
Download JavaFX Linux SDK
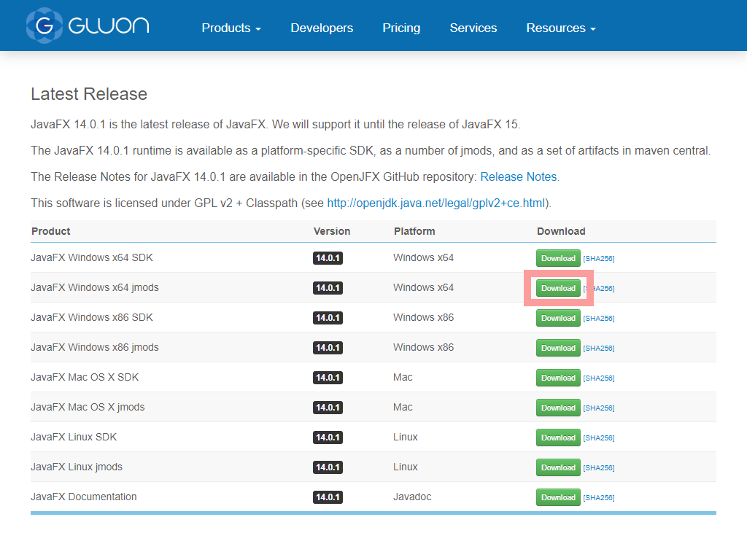558,437
